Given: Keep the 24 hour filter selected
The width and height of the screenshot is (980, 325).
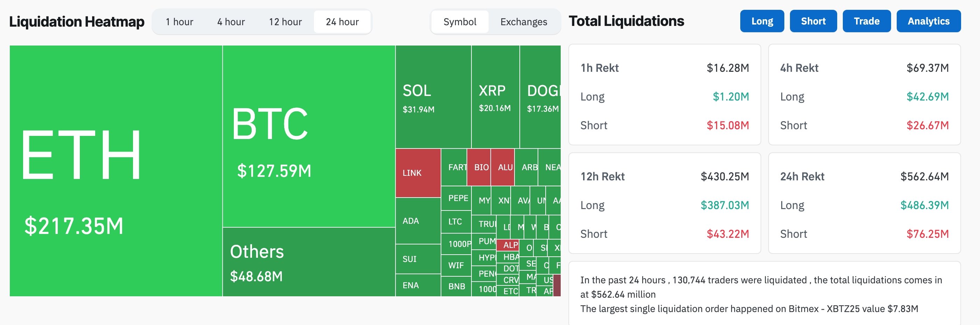Looking at the screenshot, I should click(x=341, y=22).
